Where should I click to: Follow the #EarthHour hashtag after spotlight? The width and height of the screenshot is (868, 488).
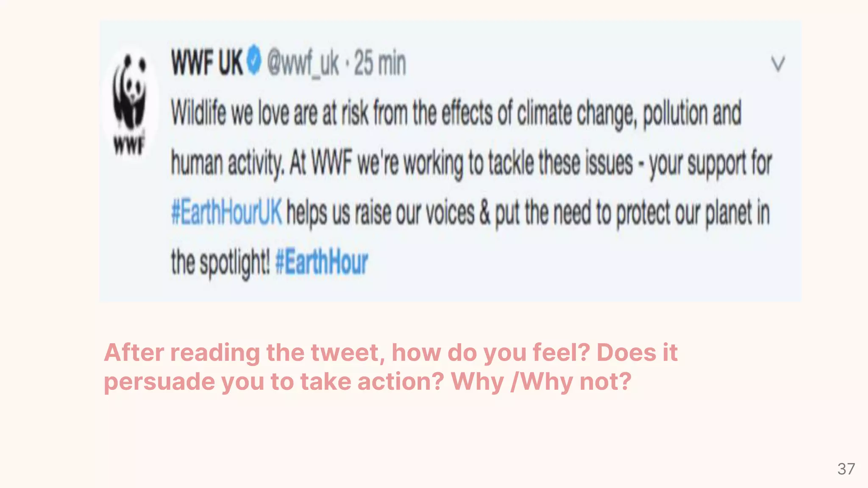coord(322,262)
